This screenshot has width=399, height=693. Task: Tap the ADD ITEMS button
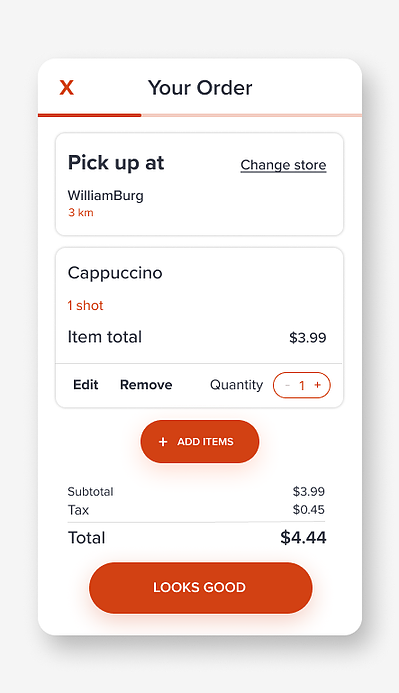tap(200, 442)
